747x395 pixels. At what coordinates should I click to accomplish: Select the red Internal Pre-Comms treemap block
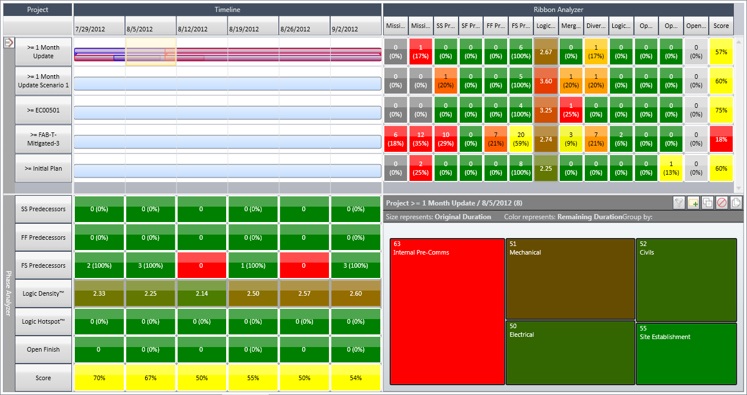pos(447,312)
